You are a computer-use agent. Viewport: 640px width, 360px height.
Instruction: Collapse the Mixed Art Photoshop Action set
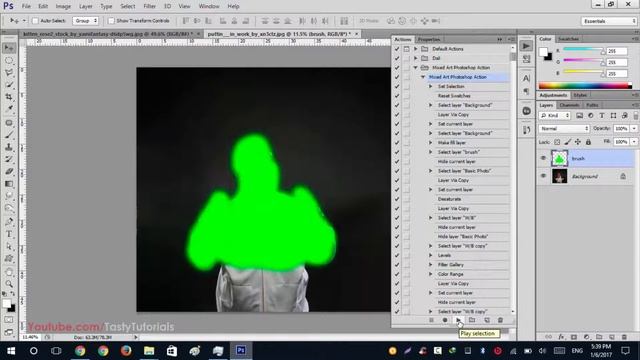point(416,68)
